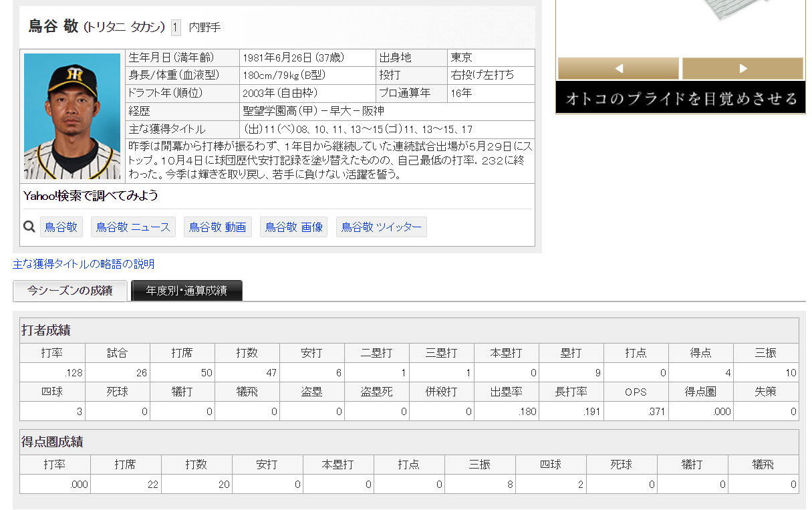Select the 今シーズンの成績 tab
The height and width of the screenshot is (510, 812).
click(x=70, y=291)
